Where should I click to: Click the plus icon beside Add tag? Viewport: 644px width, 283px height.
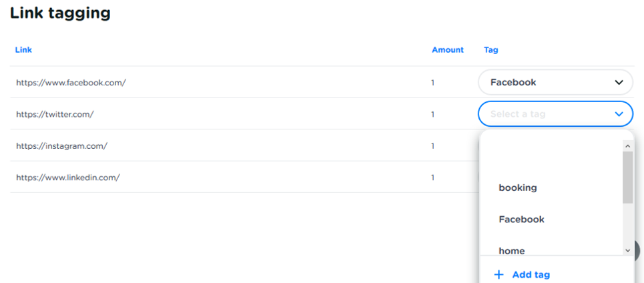[498, 274]
